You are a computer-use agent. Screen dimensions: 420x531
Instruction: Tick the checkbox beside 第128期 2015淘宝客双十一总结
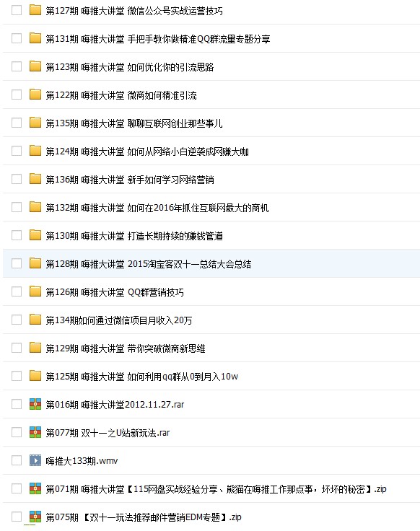click(17, 263)
